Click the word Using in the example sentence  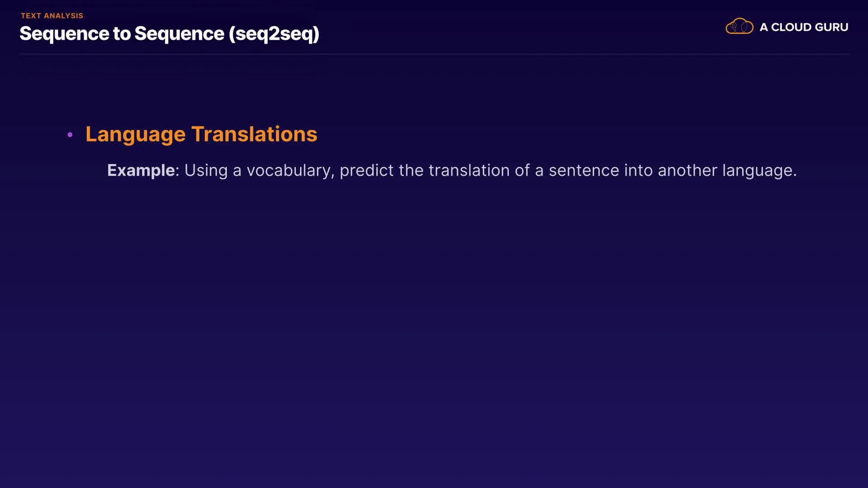coord(206,171)
